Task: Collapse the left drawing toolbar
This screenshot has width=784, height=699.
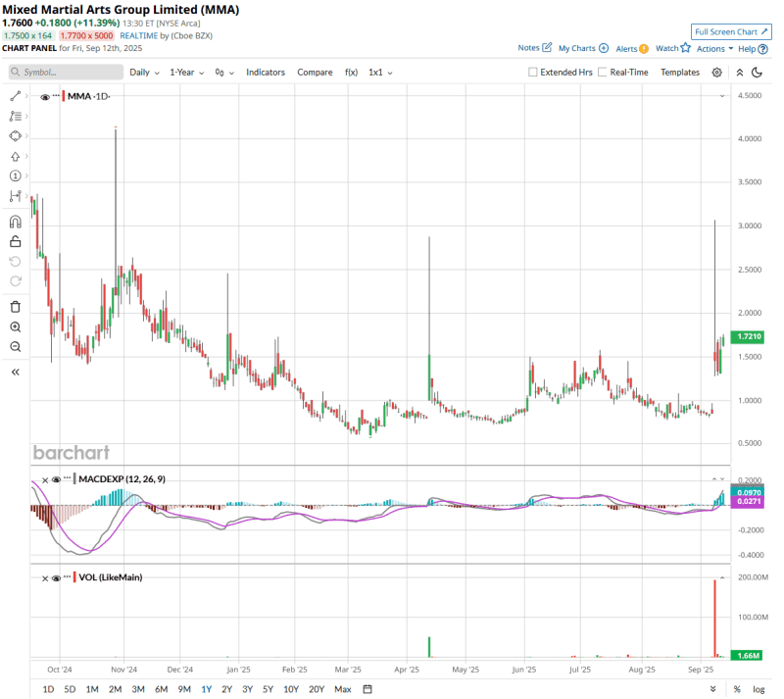Action: (15, 373)
